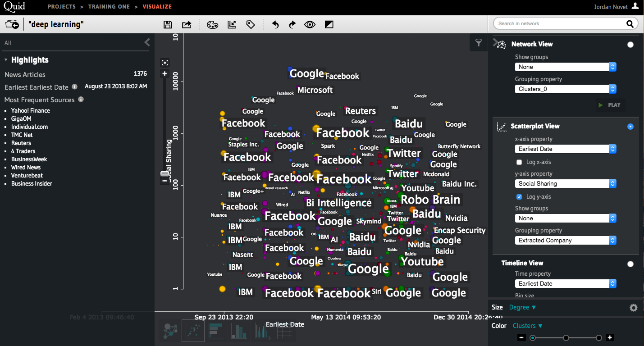Viewport: 644px width, 346px height.
Task: Undo the last action
Action: (x=275, y=25)
